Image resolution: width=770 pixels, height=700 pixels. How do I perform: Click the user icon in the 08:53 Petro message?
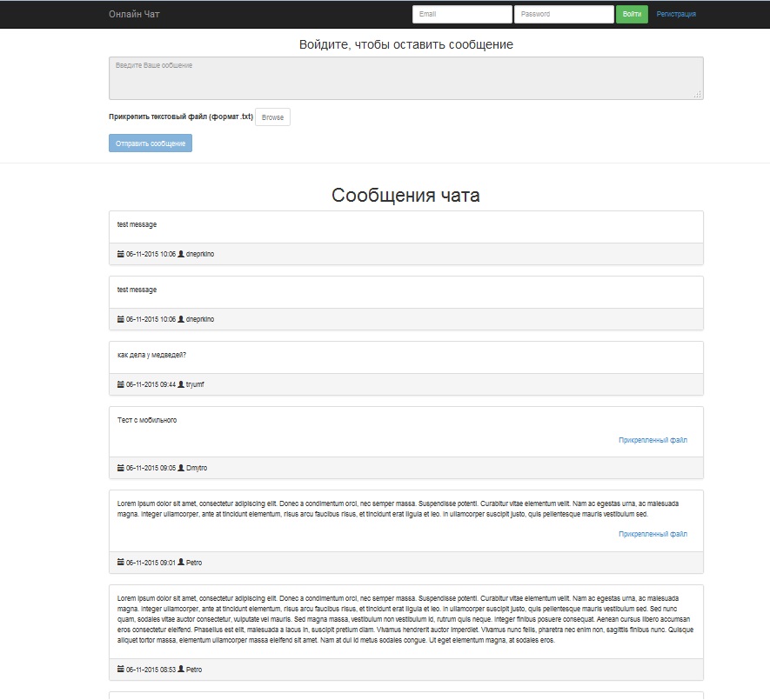point(181,669)
